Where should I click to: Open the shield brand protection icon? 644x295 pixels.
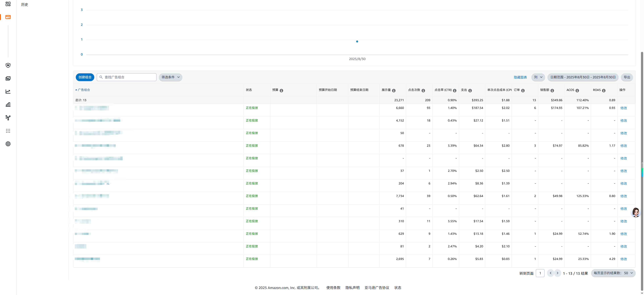point(8,65)
